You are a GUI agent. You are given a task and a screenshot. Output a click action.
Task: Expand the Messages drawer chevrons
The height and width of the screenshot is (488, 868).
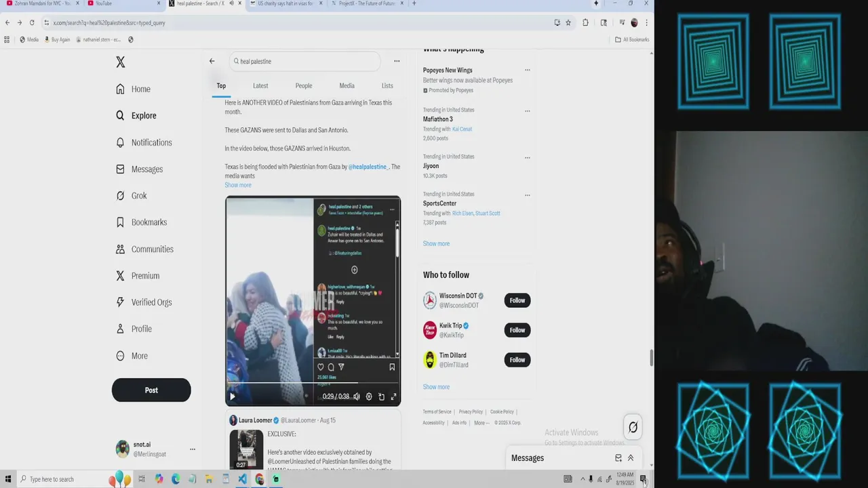[x=630, y=458]
